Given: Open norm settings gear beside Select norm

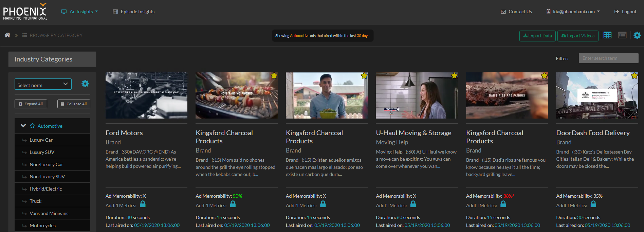Looking at the screenshot, I should (85, 84).
